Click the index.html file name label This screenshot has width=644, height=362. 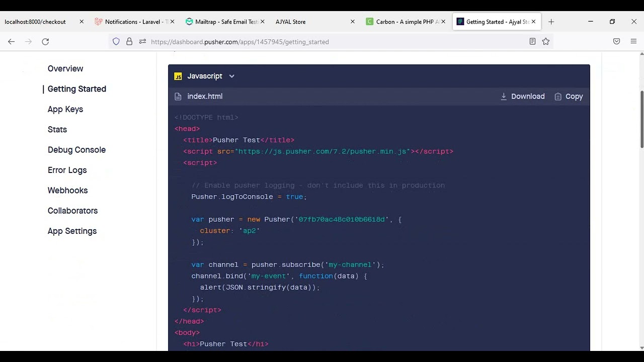(x=205, y=97)
